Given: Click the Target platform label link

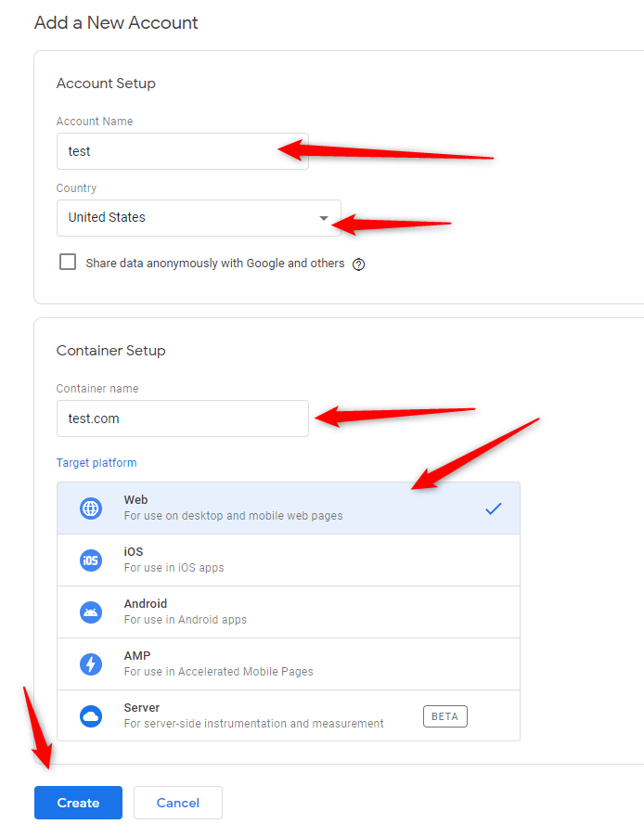Looking at the screenshot, I should 97,463.
